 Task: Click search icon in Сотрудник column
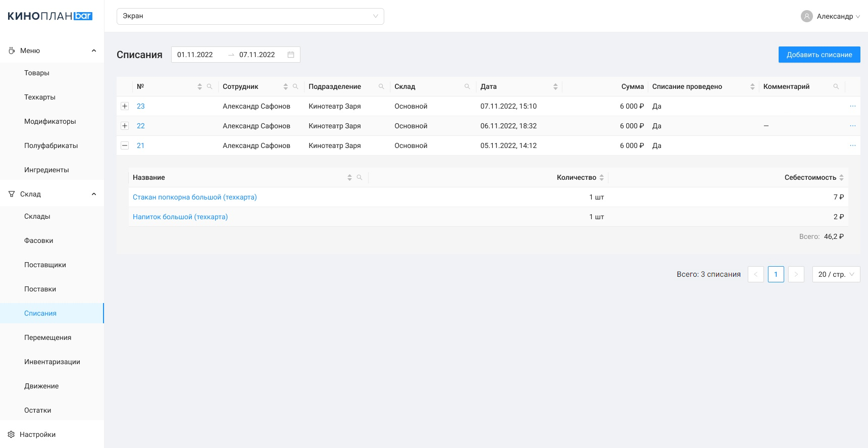[x=295, y=86]
